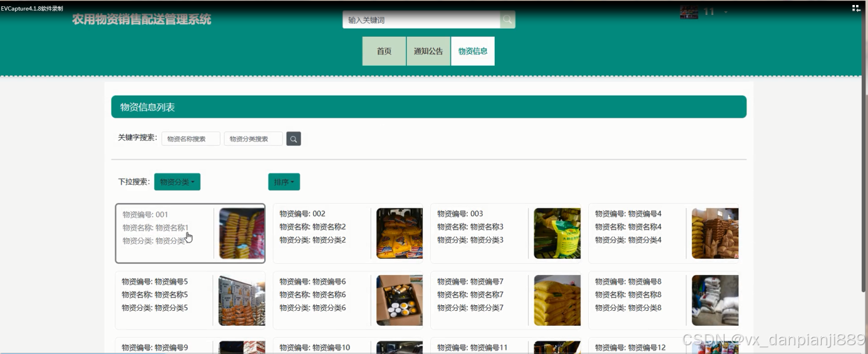868x354 pixels.
Task: Open the 物资分类 dropdown
Action: click(x=177, y=182)
